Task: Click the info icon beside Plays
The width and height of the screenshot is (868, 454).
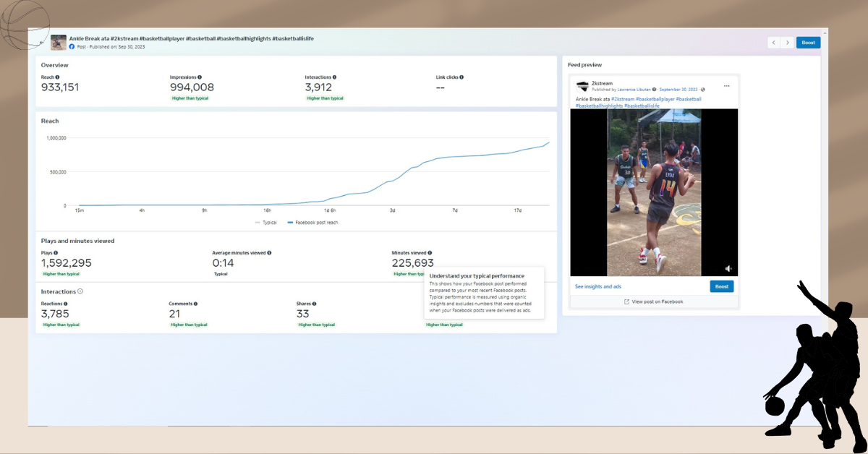Action: [56, 253]
